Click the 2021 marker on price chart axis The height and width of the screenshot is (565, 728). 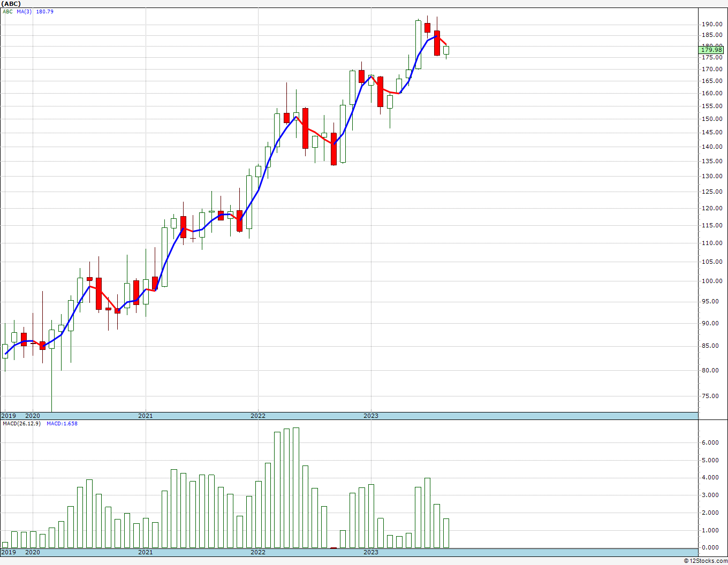pos(145,416)
